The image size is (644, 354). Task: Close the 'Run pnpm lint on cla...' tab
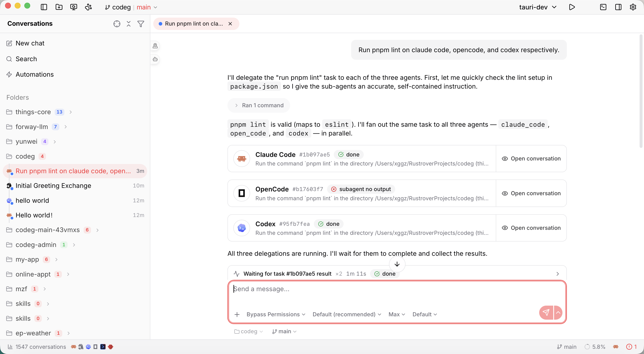230,24
